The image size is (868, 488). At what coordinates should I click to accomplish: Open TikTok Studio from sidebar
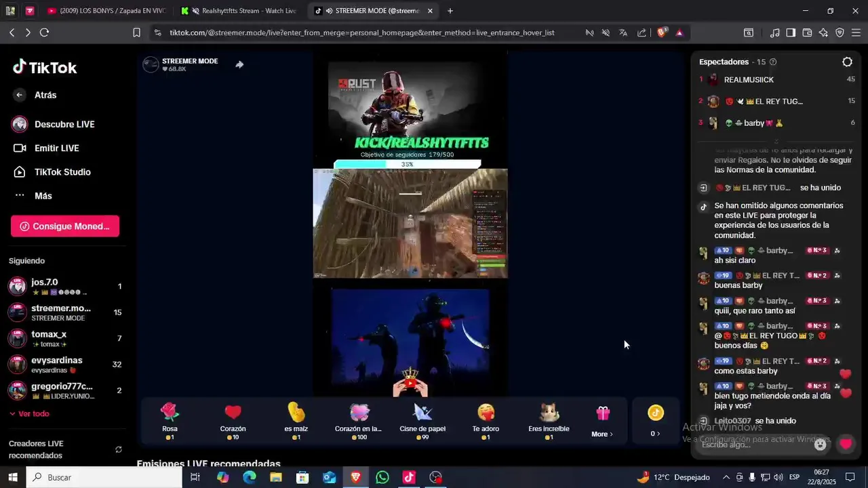[x=52, y=172]
